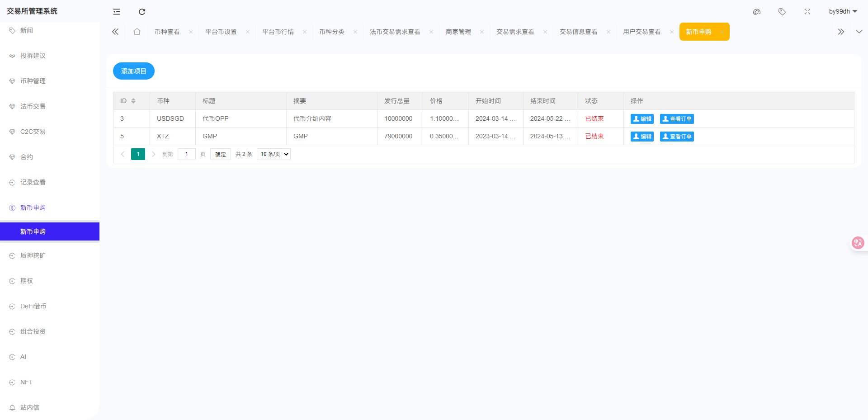Click the refresh page icon
Image resolution: width=868 pixels, height=420 pixels.
coord(142,12)
